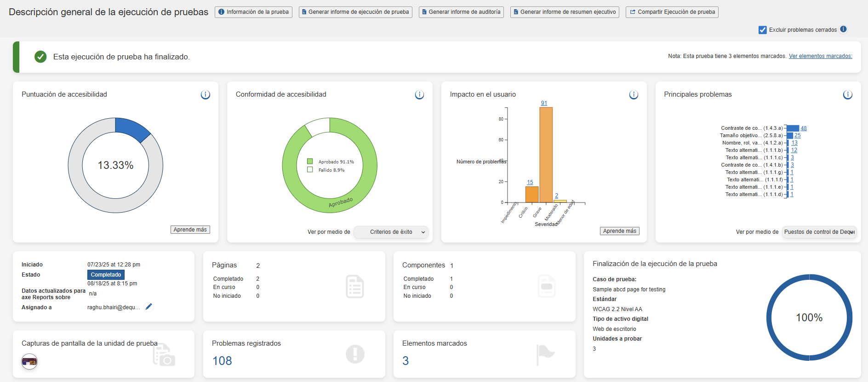Uncheck Excluir problemas cerrados checkbox
The width and height of the screenshot is (868, 382).
(763, 30)
